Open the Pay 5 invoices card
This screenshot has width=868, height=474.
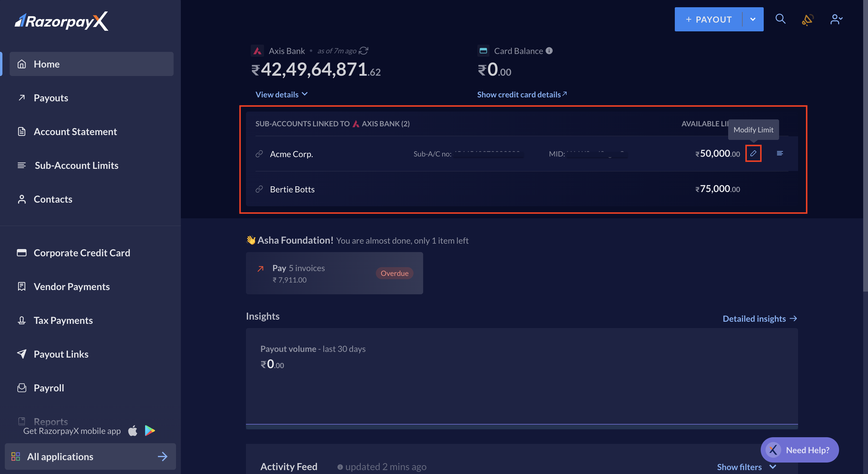coord(334,273)
